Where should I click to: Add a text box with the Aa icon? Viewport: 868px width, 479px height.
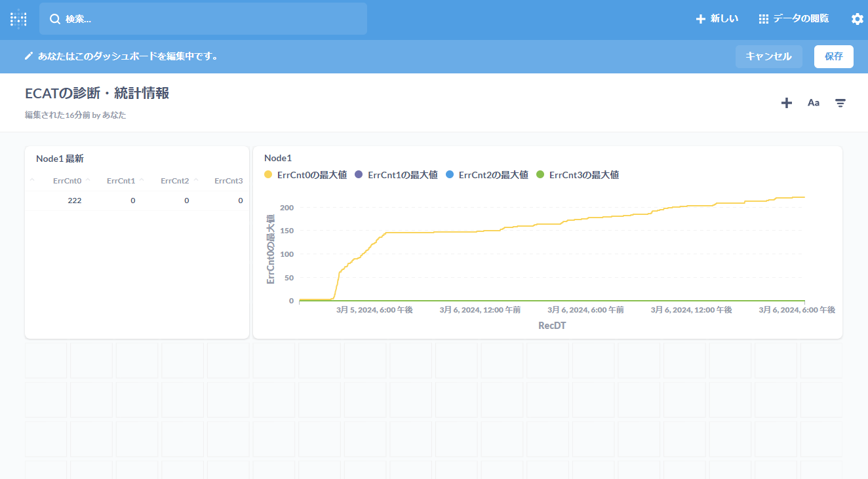(x=814, y=103)
